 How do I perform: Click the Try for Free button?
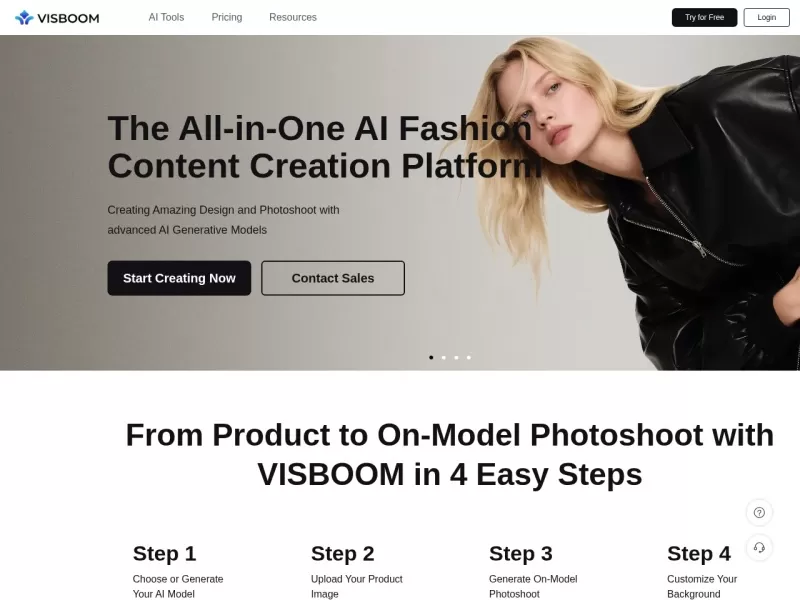point(704,17)
